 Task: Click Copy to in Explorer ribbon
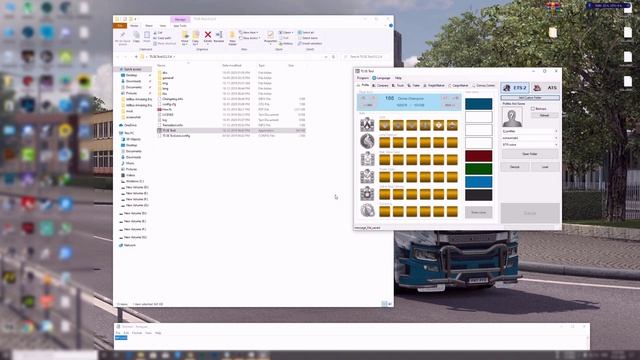(x=196, y=38)
